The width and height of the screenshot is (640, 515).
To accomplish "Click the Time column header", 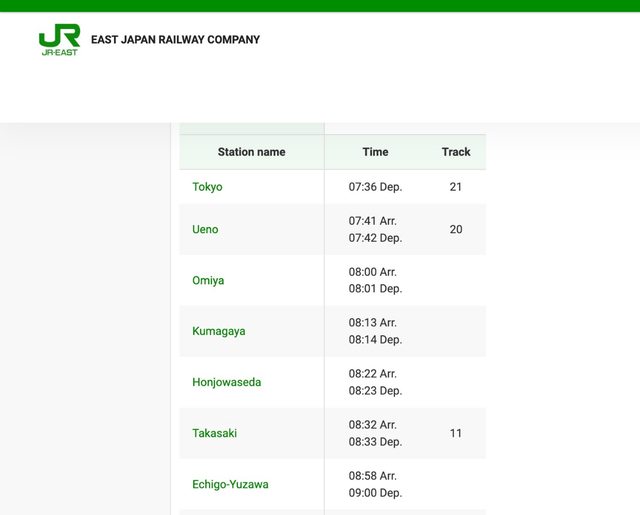I will pos(375,152).
